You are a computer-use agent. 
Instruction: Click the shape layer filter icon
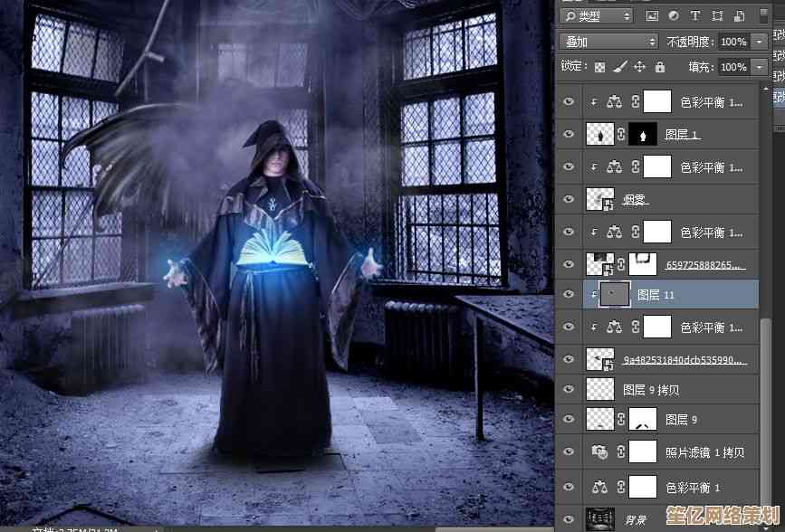(718, 16)
